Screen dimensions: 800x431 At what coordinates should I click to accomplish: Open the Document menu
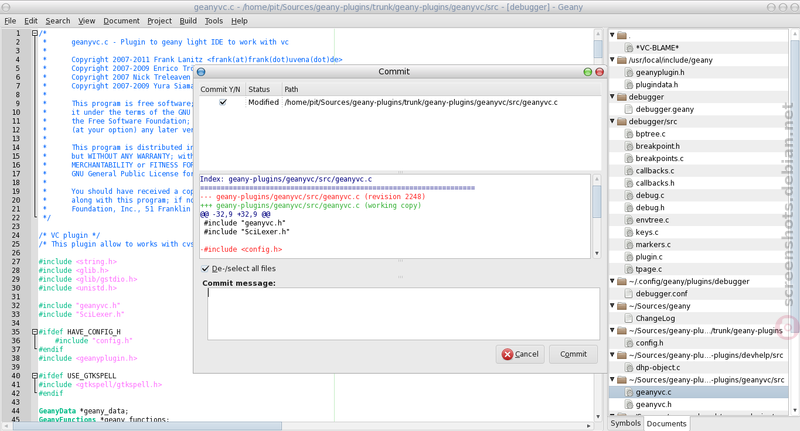121,21
